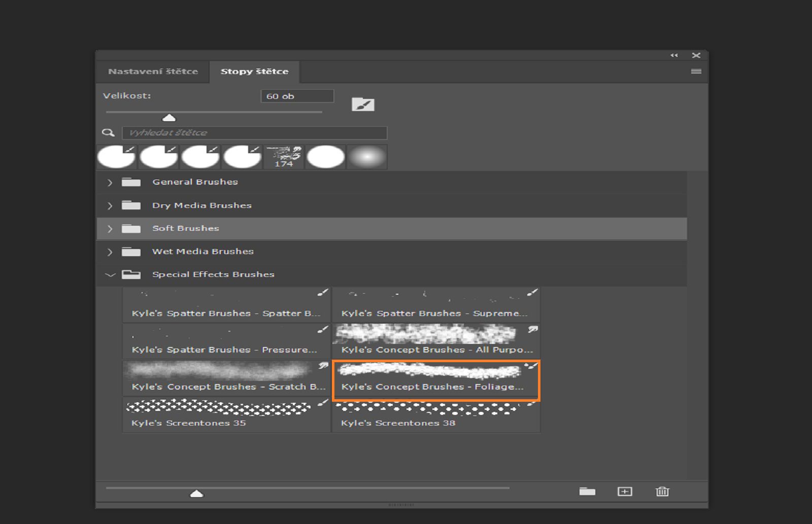Image resolution: width=812 pixels, height=524 pixels.
Task: Open brush settings via the brush-folder icon
Action: [x=363, y=104]
